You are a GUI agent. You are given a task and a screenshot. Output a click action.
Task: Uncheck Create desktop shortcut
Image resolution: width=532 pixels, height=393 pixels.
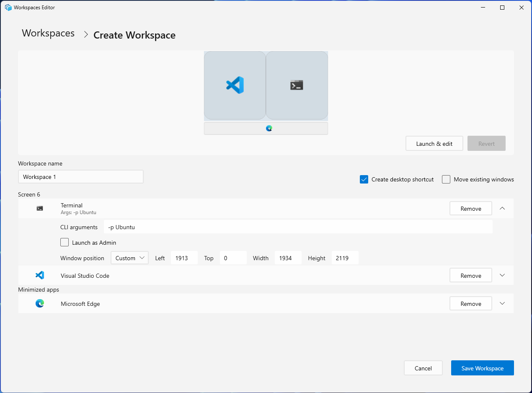point(364,179)
